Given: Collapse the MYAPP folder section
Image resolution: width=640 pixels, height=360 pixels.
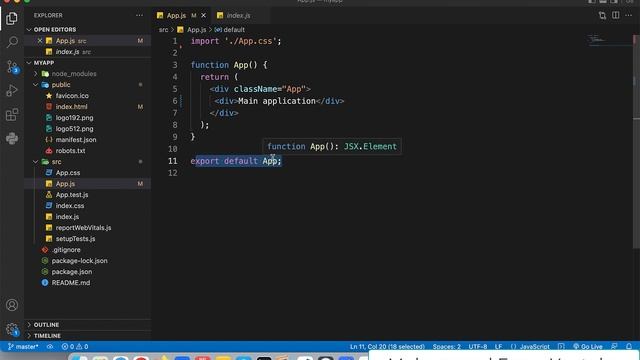Looking at the screenshot, I should (44, 63).
